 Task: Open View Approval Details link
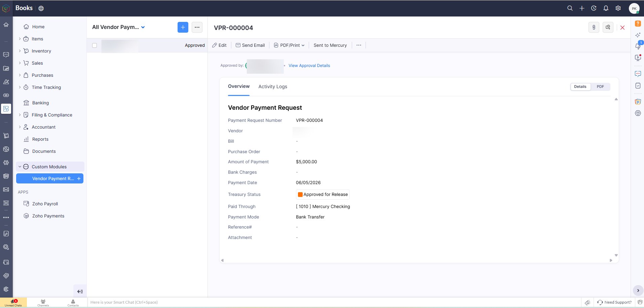point(309,66)
